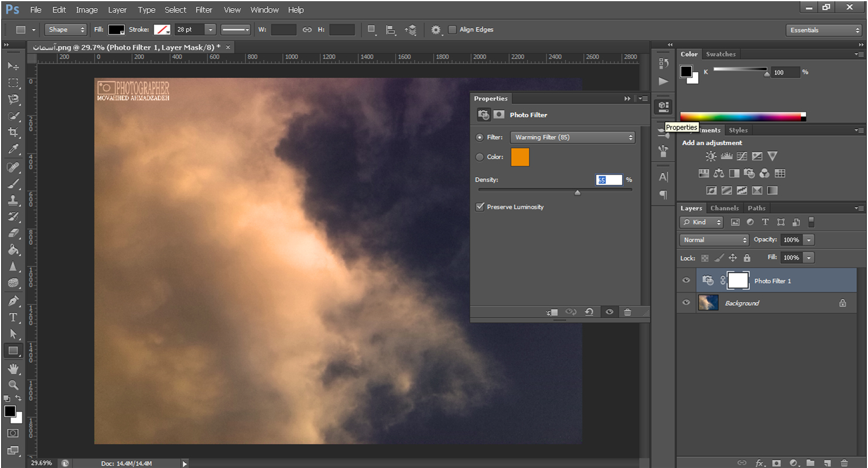Click the Density percentage input field
Image resolution: width=868 pixels, height=468 pixels.
pyautogui.click(x=609, y=180)
